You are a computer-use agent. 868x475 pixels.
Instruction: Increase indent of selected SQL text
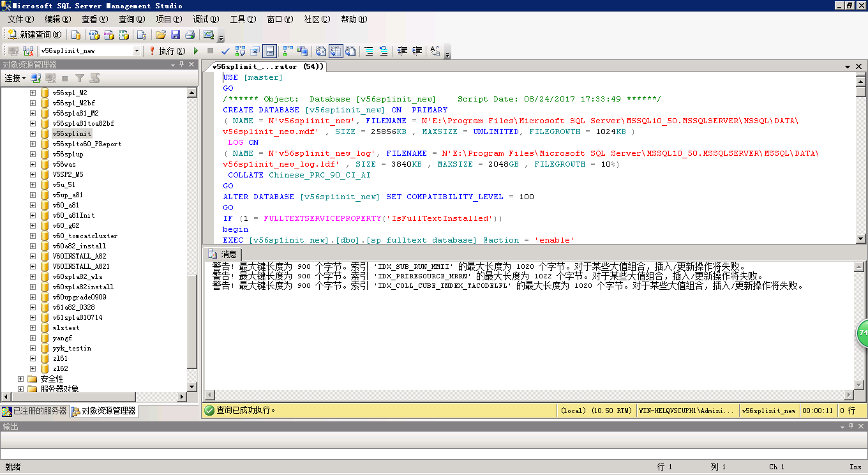click(x=416, y=50)
